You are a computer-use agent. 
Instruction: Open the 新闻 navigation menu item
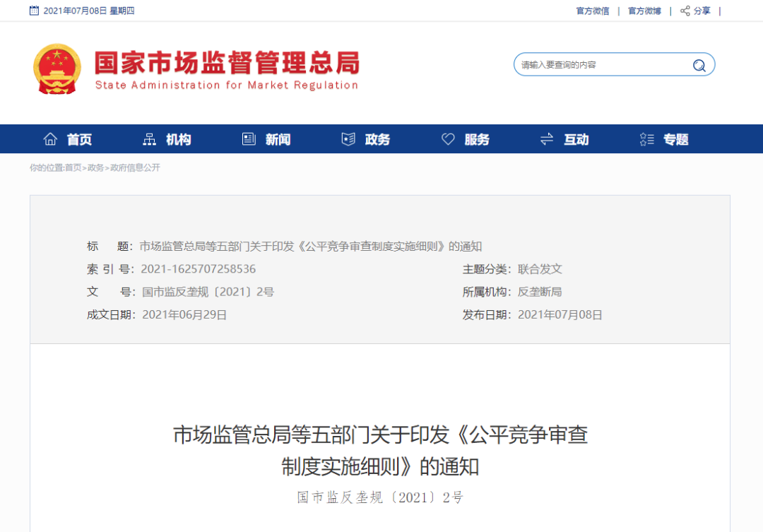278,140
